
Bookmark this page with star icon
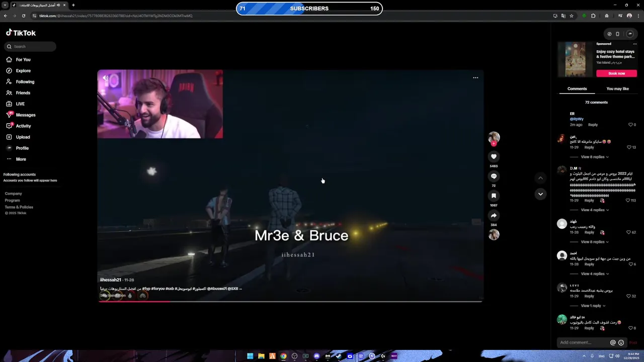pos(572,16)
